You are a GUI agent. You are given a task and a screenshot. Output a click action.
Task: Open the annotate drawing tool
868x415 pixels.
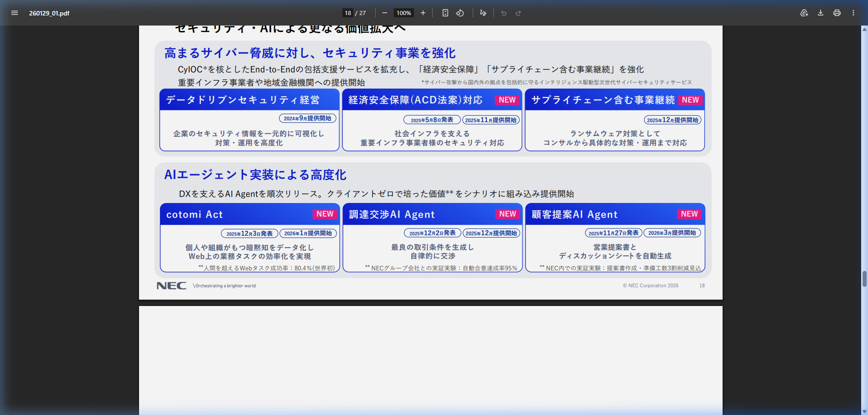(483, 13)
